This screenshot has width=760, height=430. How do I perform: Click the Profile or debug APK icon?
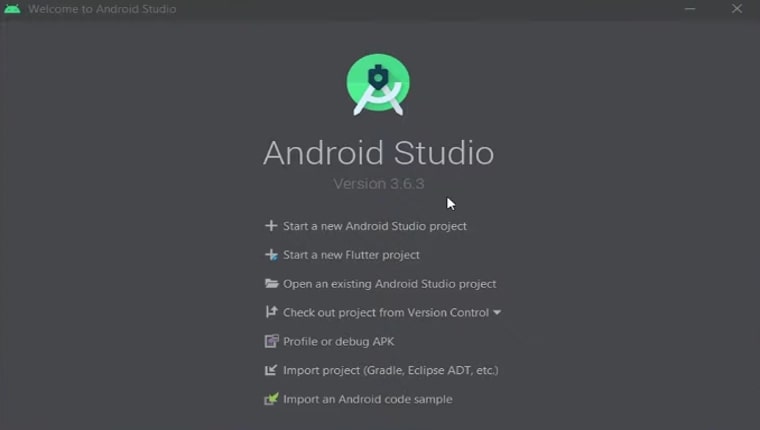[271, 341]
